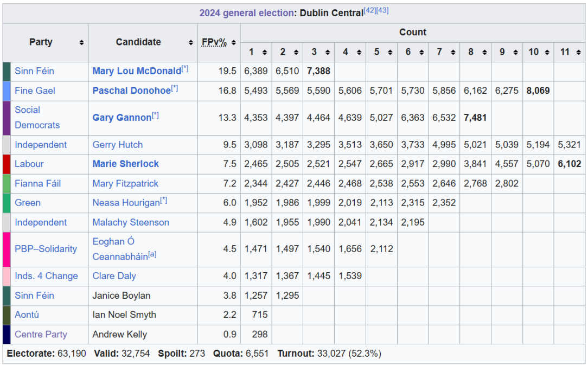The height and width of the screenshot is (366, 588).
Task: Sort by Count 11 column arrows
Action: point(579,52)
